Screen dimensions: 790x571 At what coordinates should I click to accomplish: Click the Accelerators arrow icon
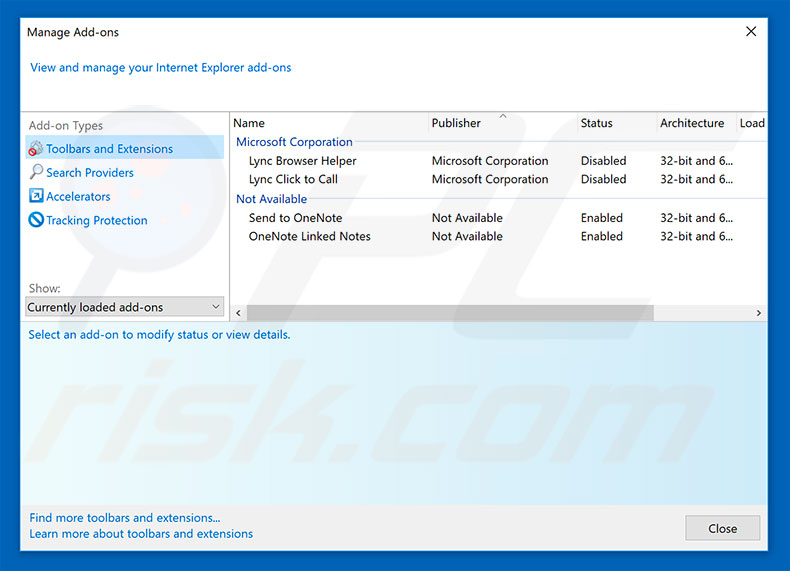pos(36,197)
